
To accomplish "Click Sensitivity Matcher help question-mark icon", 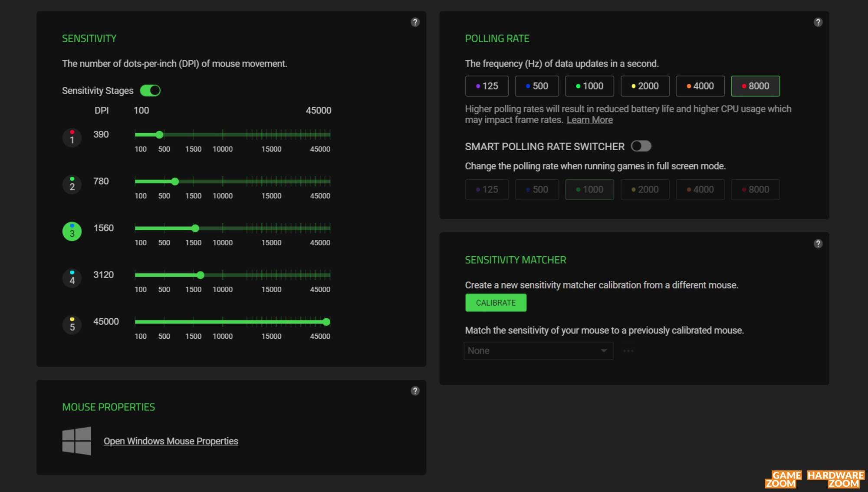I will tap(818, 244).
